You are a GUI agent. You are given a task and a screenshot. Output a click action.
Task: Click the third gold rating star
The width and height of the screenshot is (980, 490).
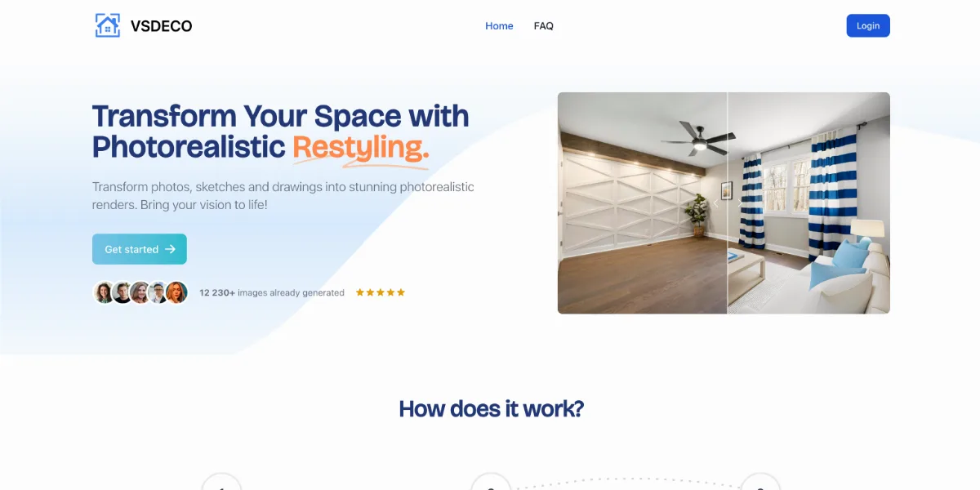381,292
